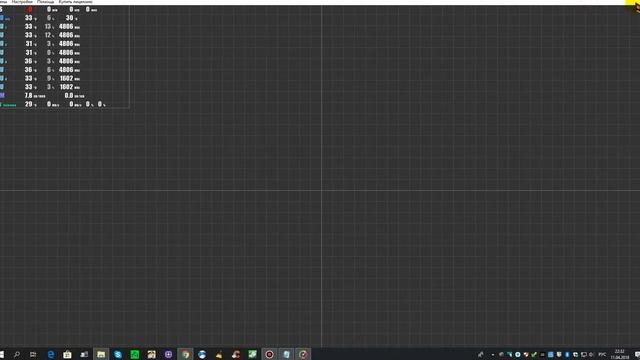Open Task View on the taskbar

[x=33, y=354]
